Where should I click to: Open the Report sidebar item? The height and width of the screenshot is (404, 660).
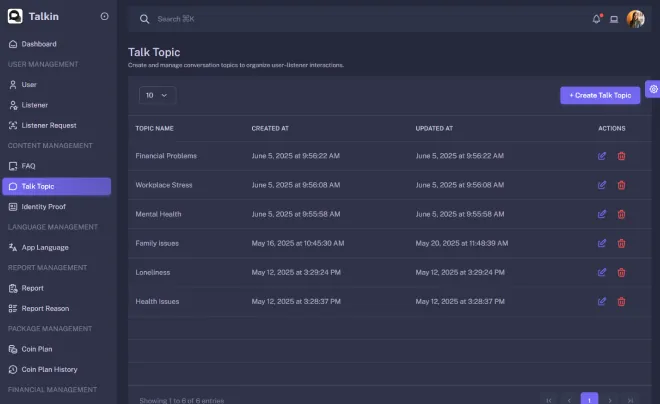point(56,288)
